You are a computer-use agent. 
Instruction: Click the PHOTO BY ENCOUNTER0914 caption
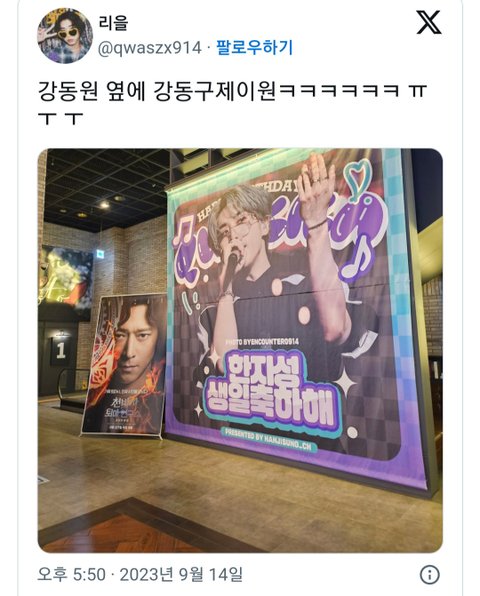click(262, 341)
